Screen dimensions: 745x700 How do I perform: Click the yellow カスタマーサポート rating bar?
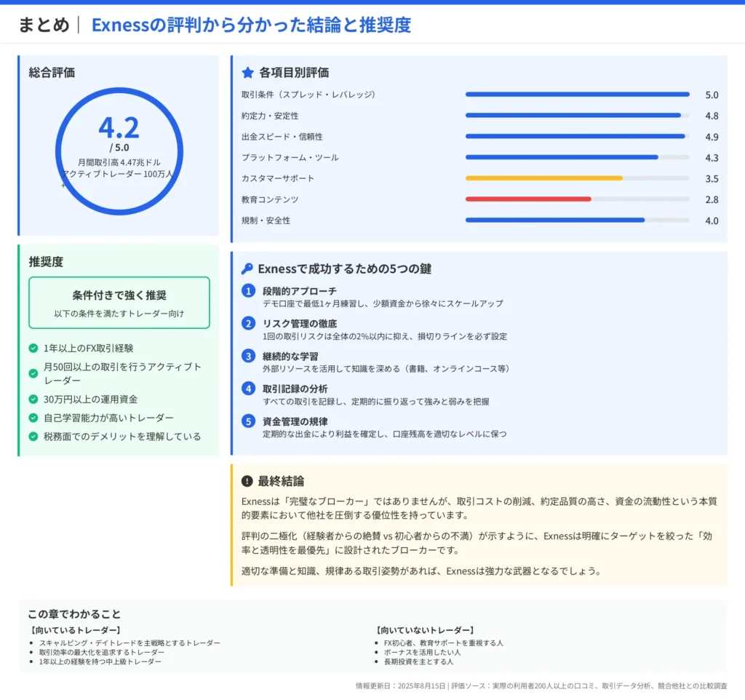tap(544, 178)
